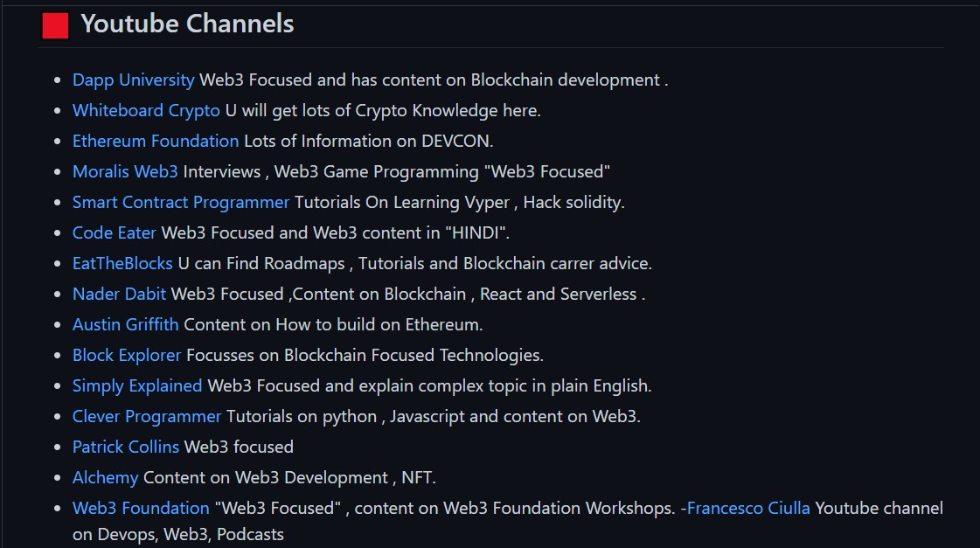Viewport: 980px width, 548px height.
Task: Visit the Ethereum Foundation channel link
Action: click(x=156, y=142)
